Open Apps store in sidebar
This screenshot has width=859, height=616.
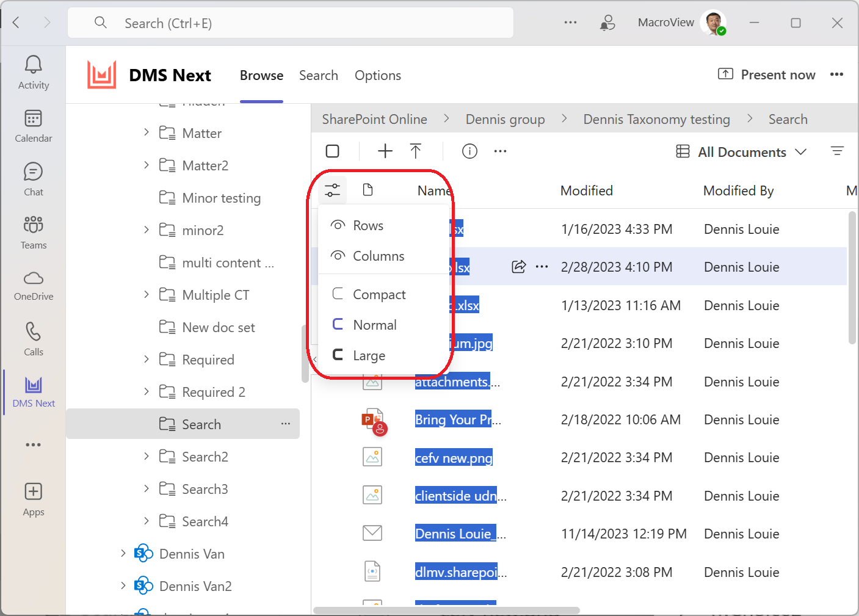tap(33, 500)
